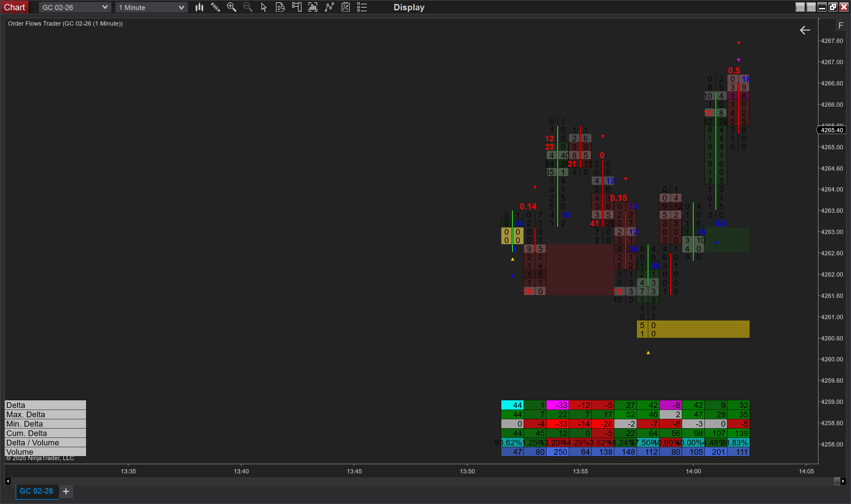The height and width of the screenshot is (504, 851).
Task: Expand the 1 Minute interval dropdown
Action: click(x=181, y=7)
